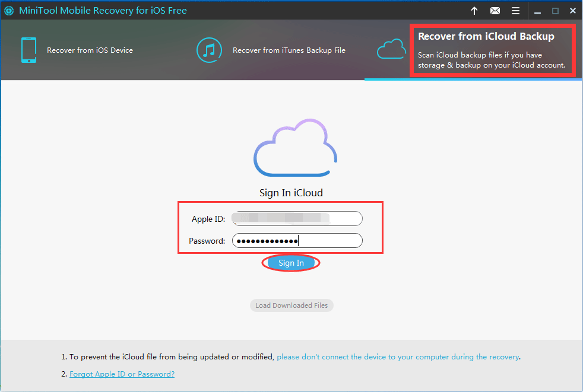Minimize the MiniTool window
The height and width of the screenshot is (392, 583).
[537, 11]
